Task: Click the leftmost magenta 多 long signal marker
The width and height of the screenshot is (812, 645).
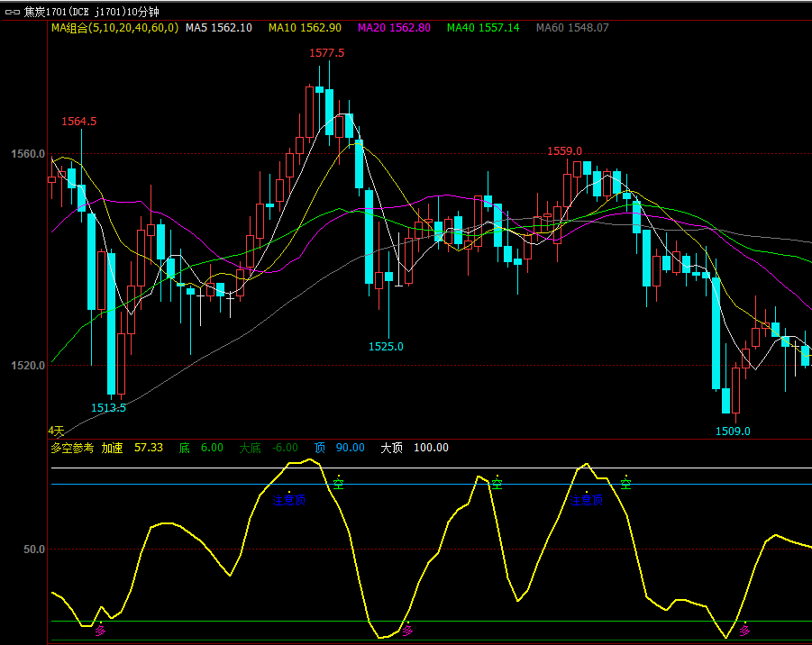Action: [101, 631]
